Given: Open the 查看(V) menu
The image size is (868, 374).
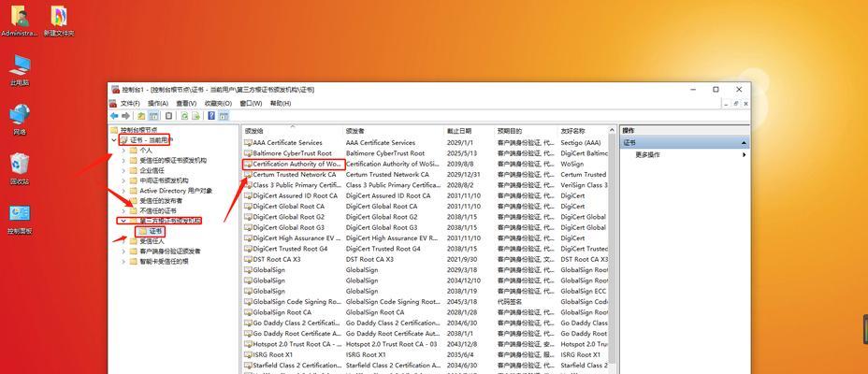Looking at the screenshot, I should [186, 104].
